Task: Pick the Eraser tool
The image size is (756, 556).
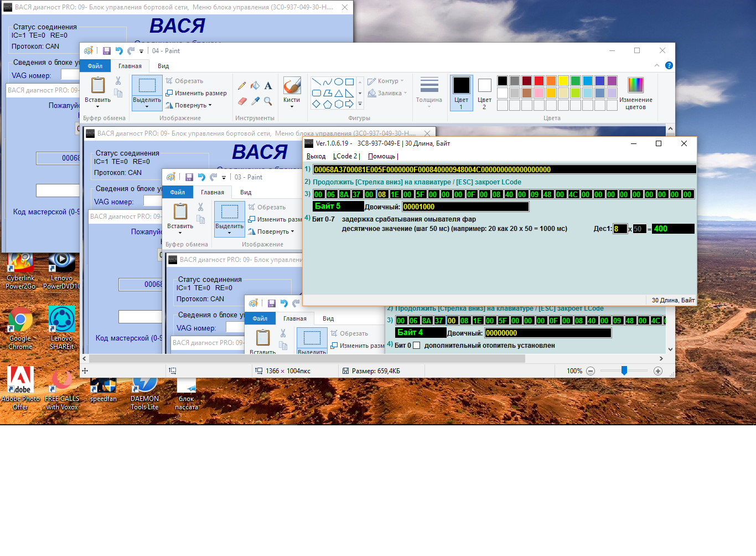Action: [x=242, y=101]
